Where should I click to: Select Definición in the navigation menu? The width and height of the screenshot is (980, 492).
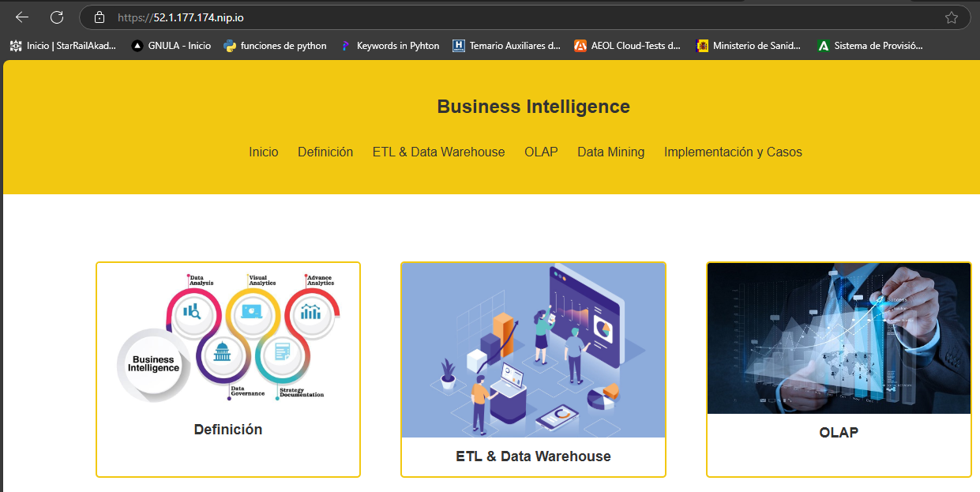[325, 152]
